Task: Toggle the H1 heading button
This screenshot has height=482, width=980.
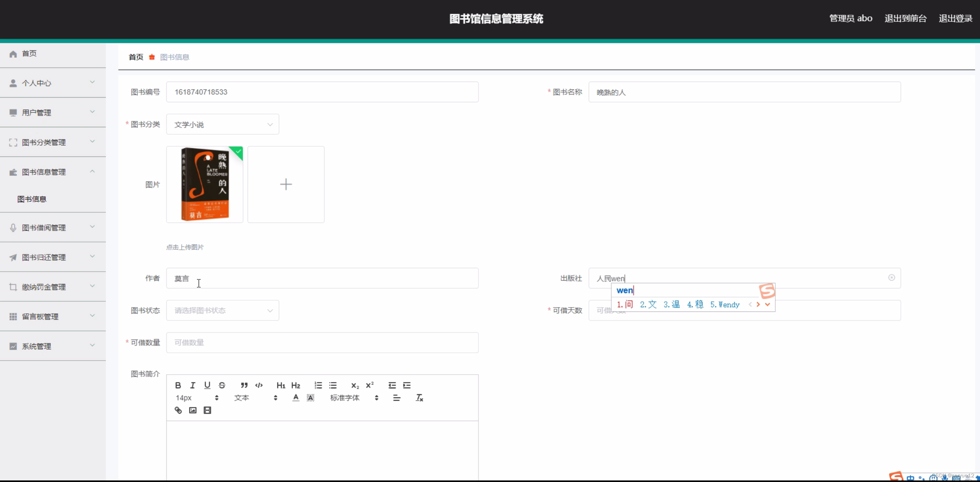Action: coord(280,385)
